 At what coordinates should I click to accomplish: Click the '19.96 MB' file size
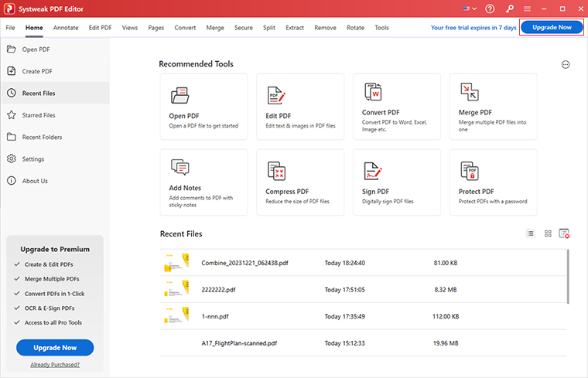(446, 343)
